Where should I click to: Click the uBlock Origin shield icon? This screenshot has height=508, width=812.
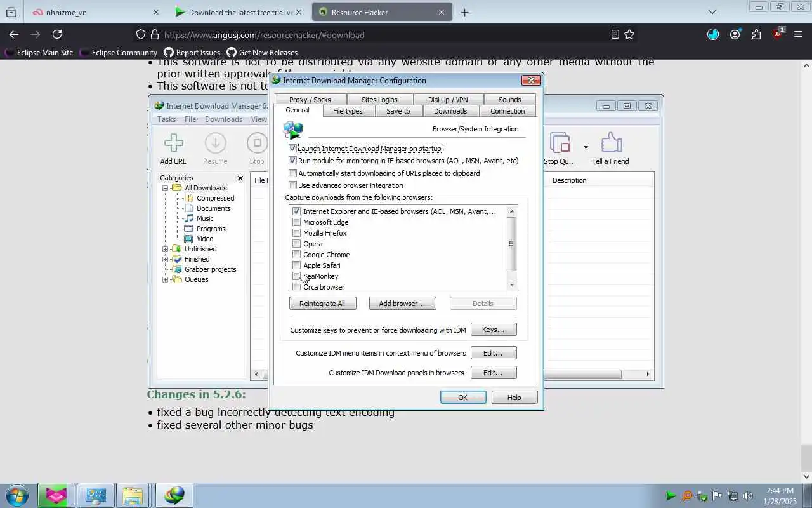click(778, 35)
